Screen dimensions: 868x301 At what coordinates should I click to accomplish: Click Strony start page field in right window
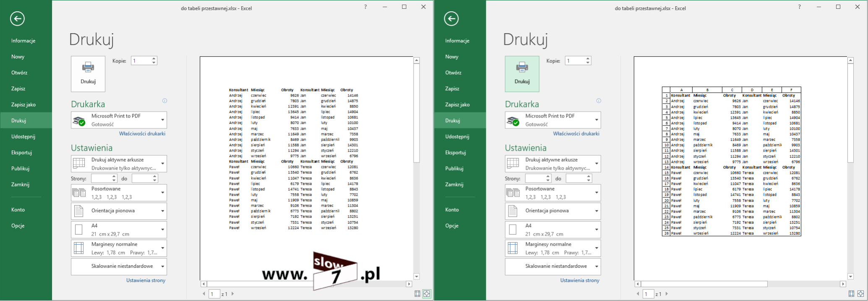tap(535, 178)
